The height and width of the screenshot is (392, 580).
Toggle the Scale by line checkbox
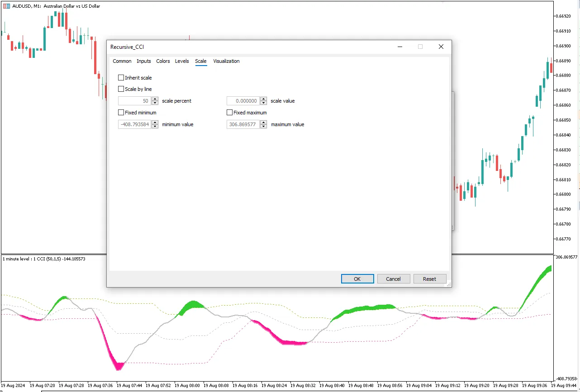pos(121,90)
